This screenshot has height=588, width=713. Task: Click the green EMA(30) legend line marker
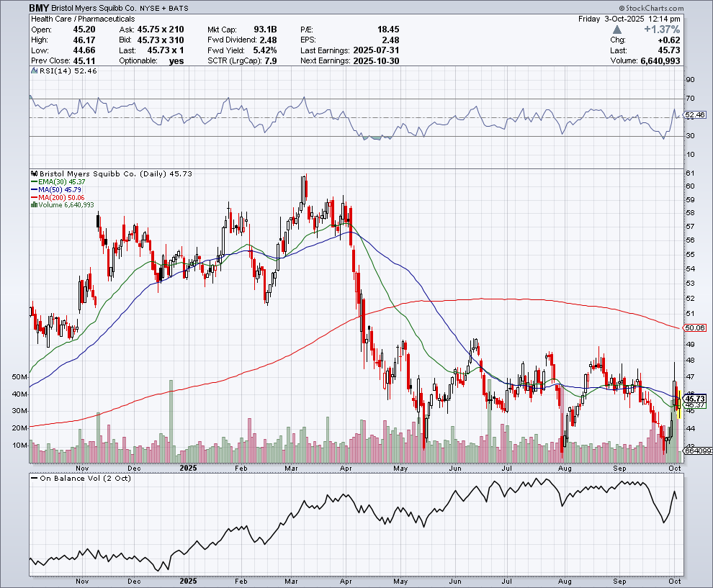[34, 182]
